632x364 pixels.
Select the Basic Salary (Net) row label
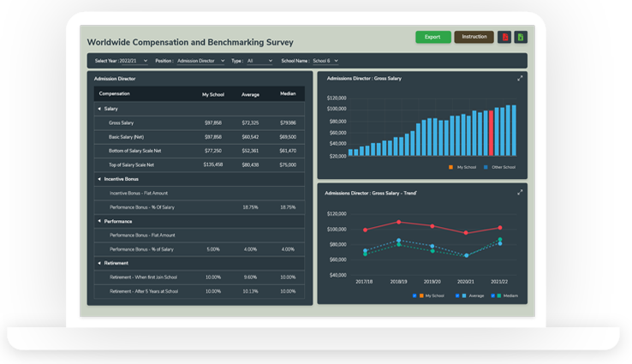tap(126, 137)
